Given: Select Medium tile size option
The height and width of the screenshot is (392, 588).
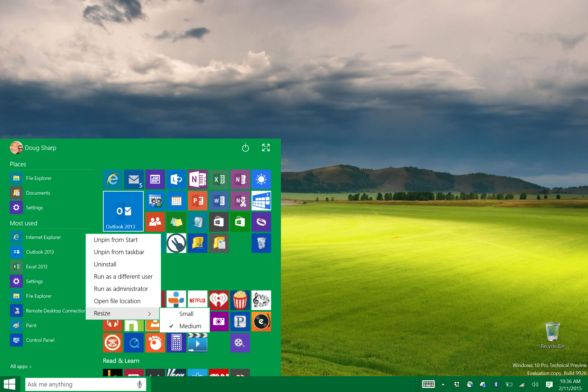Looking at the screenshot, I should 185,326.
